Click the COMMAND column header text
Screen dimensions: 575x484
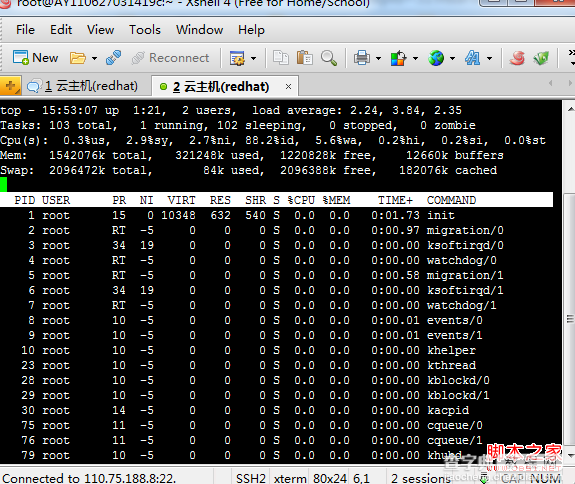click(451, 200)
